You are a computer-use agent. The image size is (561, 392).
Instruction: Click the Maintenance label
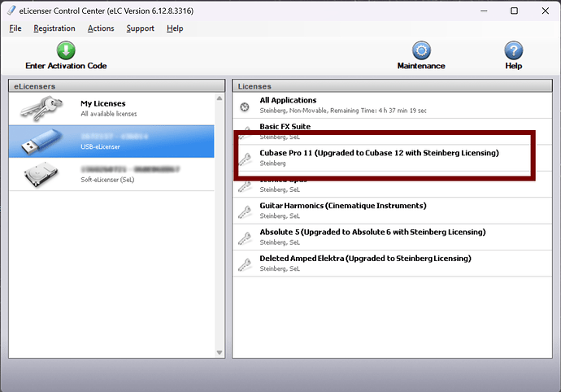pos(421,66)
